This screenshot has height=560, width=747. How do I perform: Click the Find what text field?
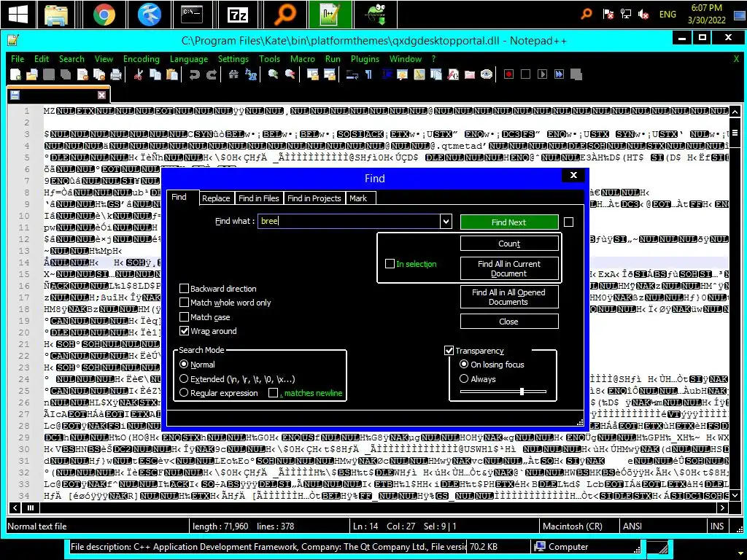[x=349, y=222]
